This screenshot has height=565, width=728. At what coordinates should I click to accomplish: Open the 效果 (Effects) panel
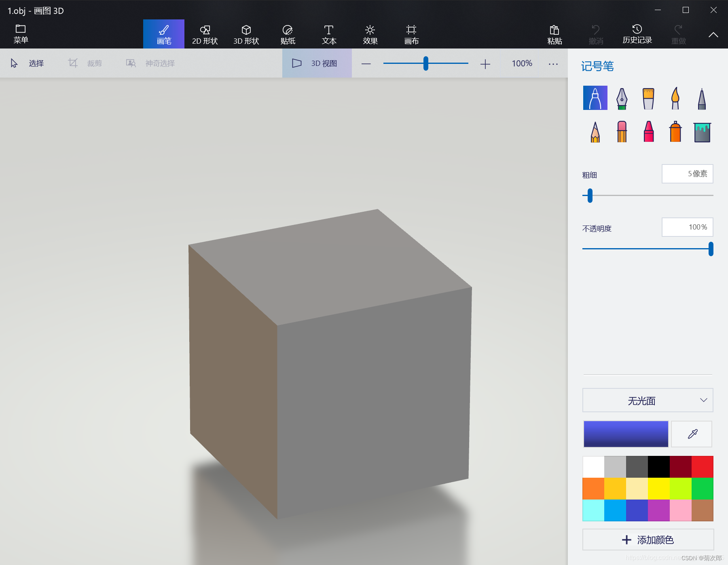click(x=370, y=34)
